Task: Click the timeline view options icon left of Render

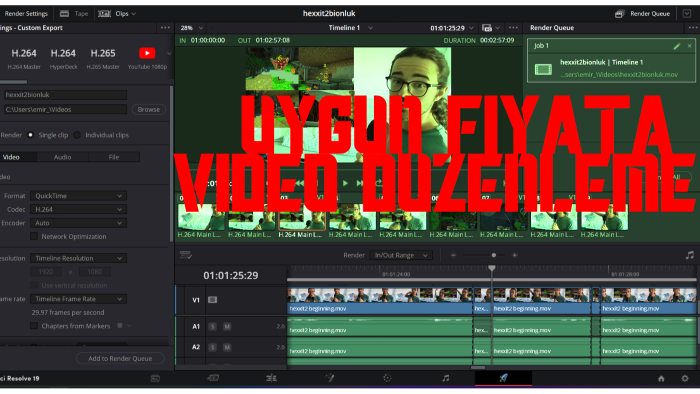Action: click(186, 255)
